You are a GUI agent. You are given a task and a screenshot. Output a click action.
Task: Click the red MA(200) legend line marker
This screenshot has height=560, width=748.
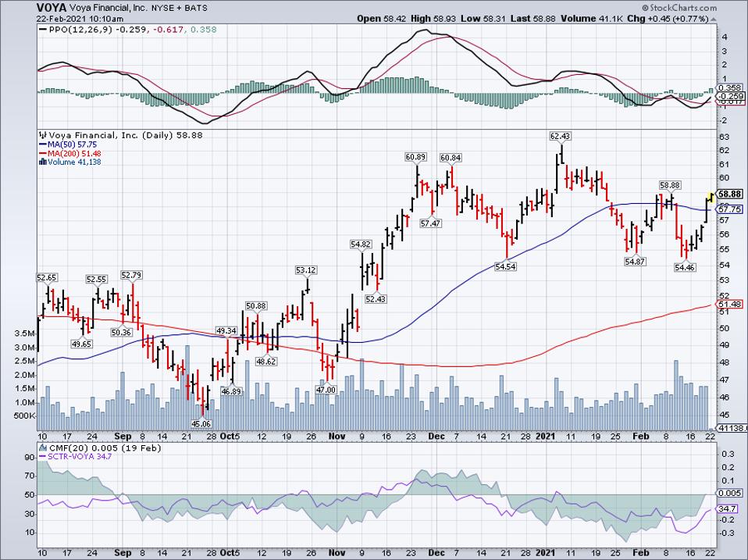(42, 154)
